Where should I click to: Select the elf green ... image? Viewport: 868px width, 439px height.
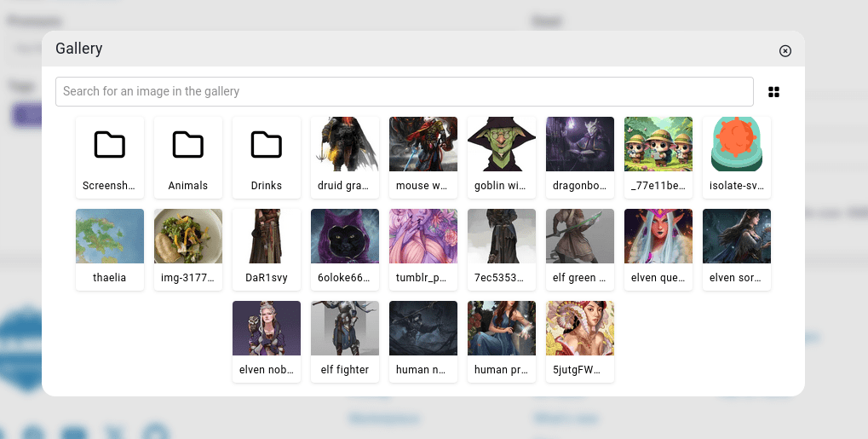click(580, 250)
